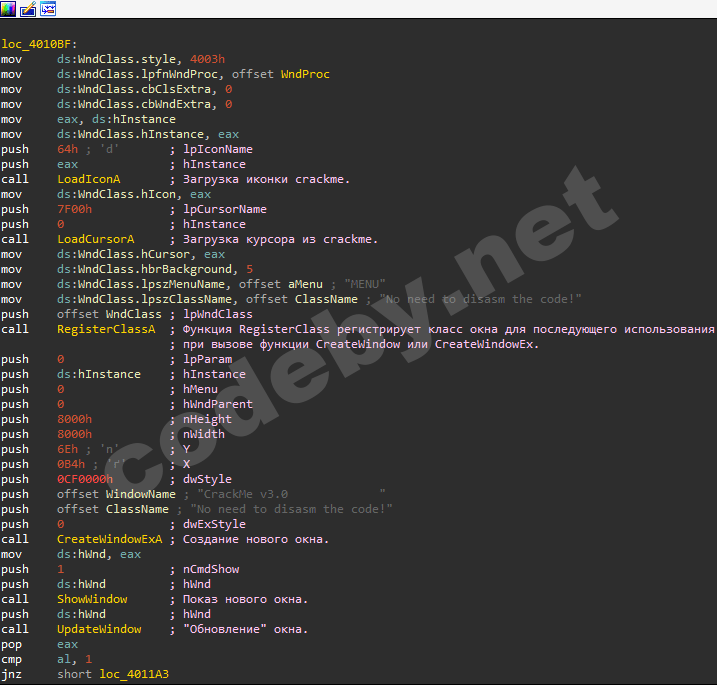Click ds:WndClass.cbWndExtra operand
Screen dimensions: 717x685
(134, 104)
